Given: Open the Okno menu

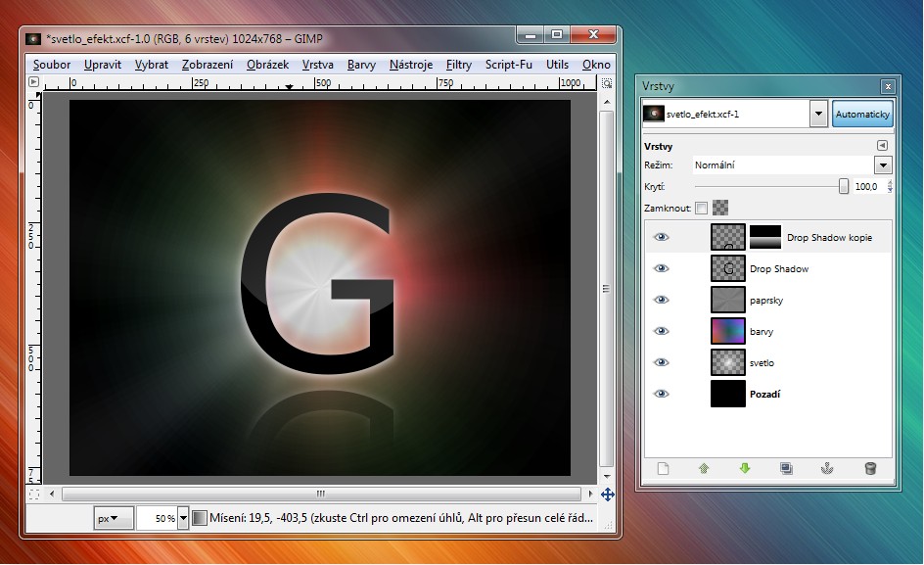Looking at the screenshot, I should (x=596, y=65).
